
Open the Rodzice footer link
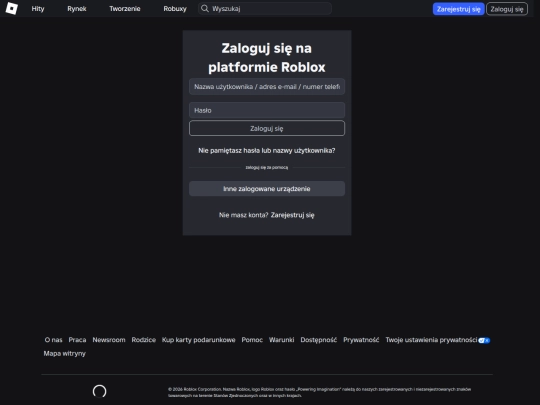[x=144, y=340]
